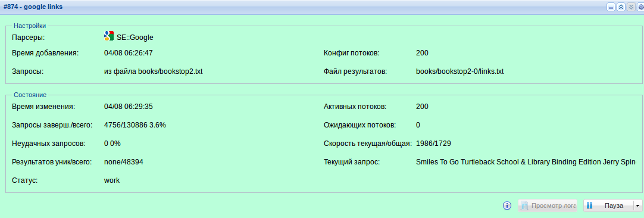This screenshot has height=218, width=644.
Task: Open task settings gear icon in header
Action: [x=640, y=7]
